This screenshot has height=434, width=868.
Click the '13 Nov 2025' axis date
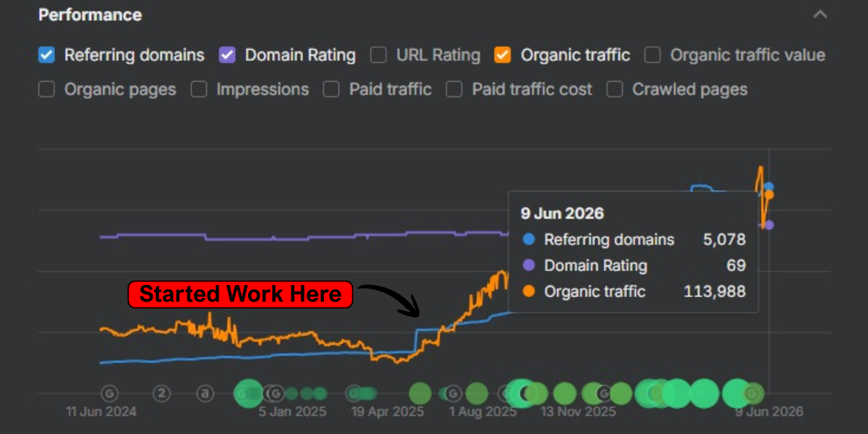pyautogui.click(x=579, y=412)
